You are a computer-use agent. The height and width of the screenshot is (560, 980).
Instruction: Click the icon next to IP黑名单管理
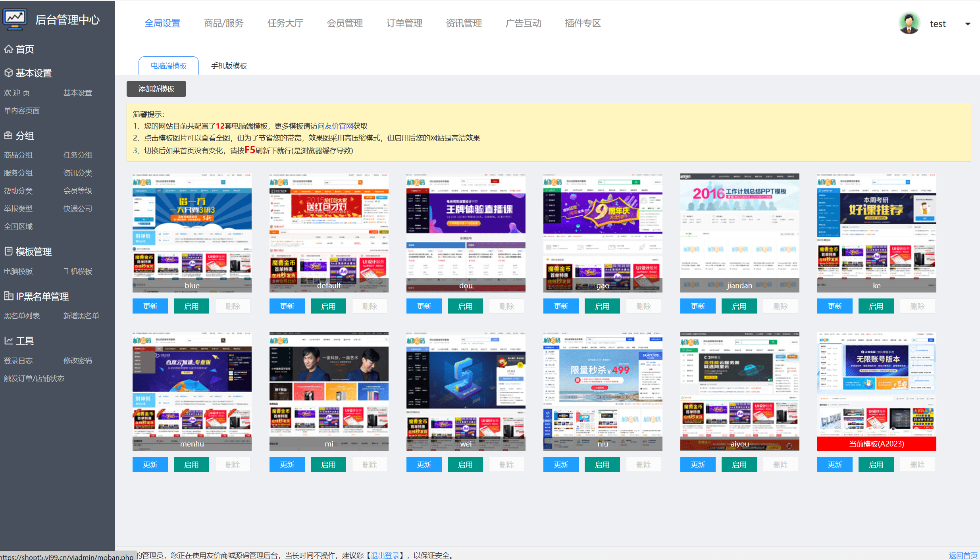pyautogui.click(x=8, y=296)
